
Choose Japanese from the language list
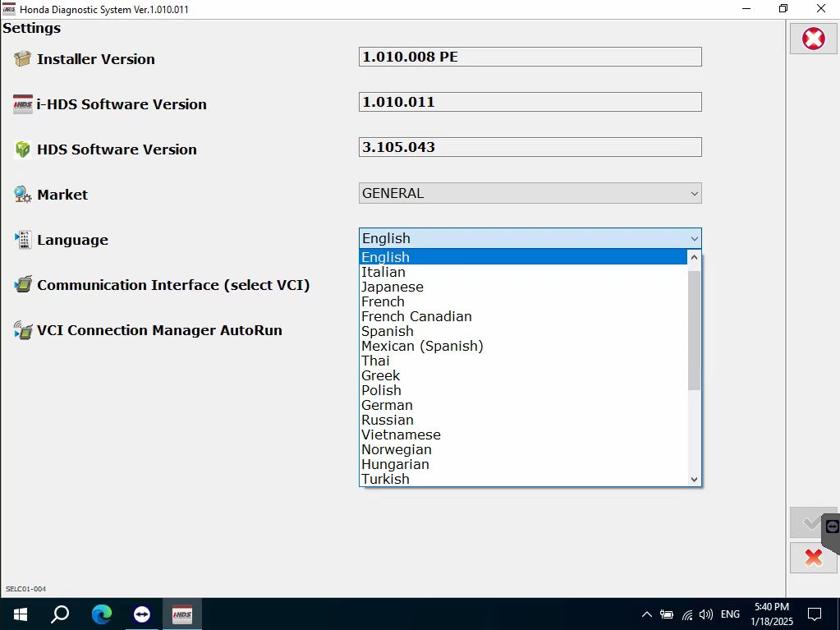coord(392,287)
